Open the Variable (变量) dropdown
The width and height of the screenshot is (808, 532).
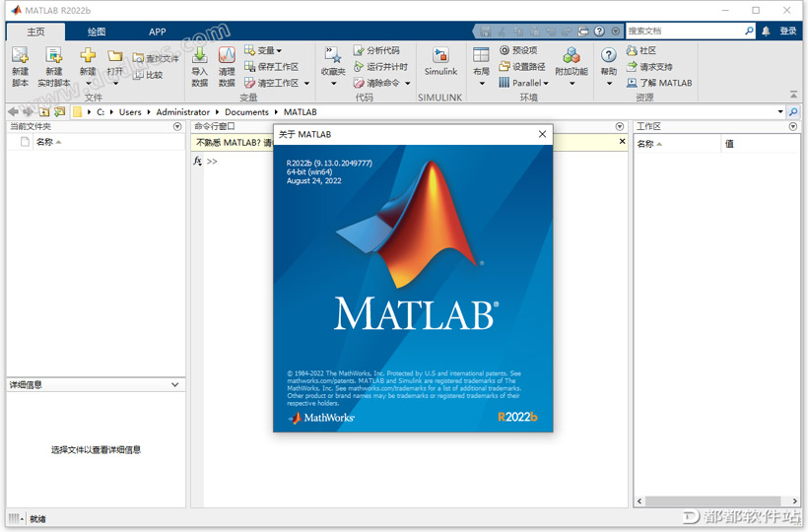[263, 50]
